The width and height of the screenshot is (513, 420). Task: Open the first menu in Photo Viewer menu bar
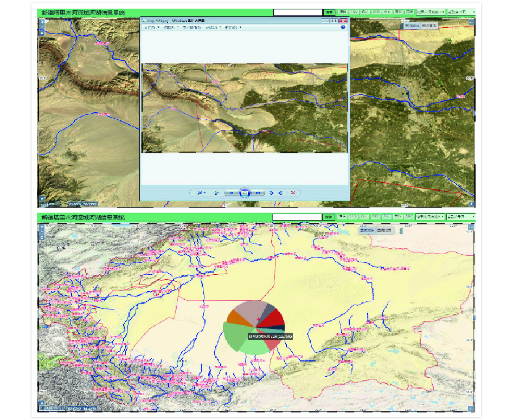tap(152, 28)
